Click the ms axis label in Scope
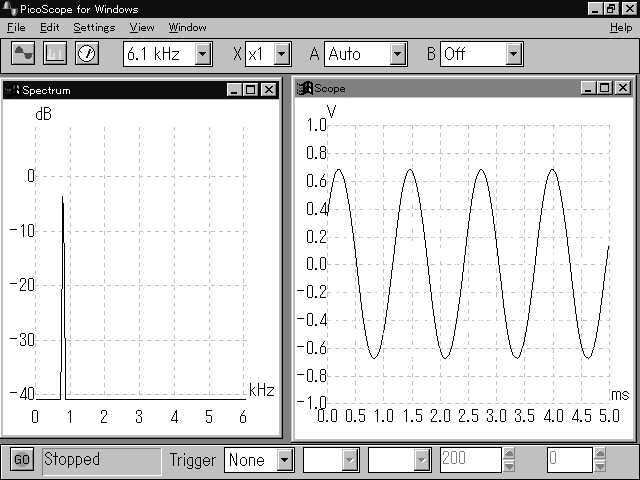 pyautogui.click(x=620, y=395)
